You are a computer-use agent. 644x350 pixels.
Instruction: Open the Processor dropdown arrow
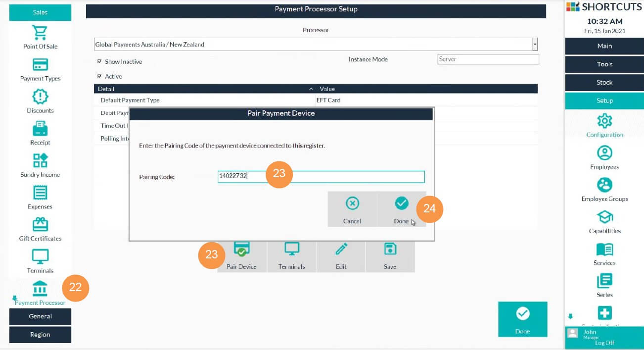coord(535,45)
